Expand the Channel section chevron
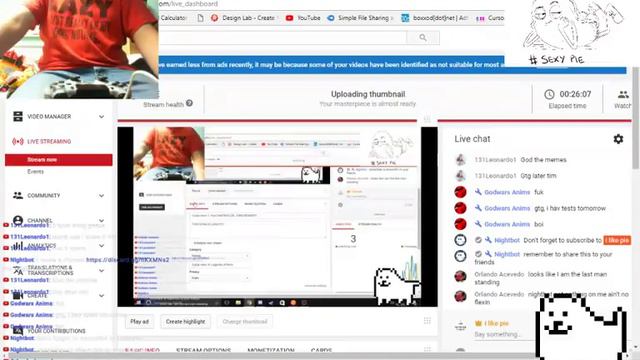The image size is (640, 360). click(101, 220)
